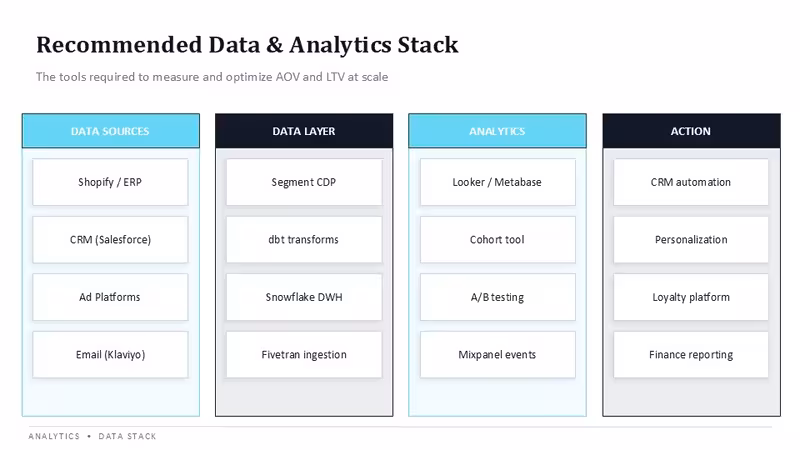The height and width of the screenshot is (450, 800).
Task: Select the Looker / Metabase box
Action: (497, 182)
